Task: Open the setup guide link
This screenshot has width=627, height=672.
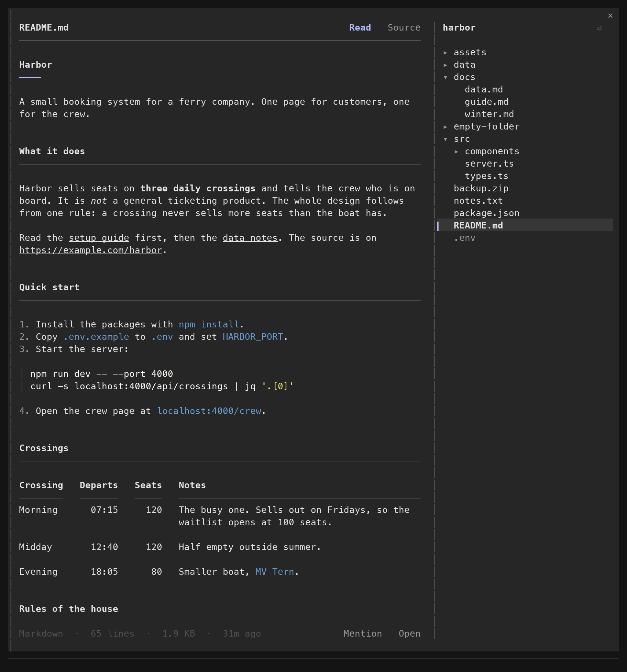Action: (x=99, y=238)
